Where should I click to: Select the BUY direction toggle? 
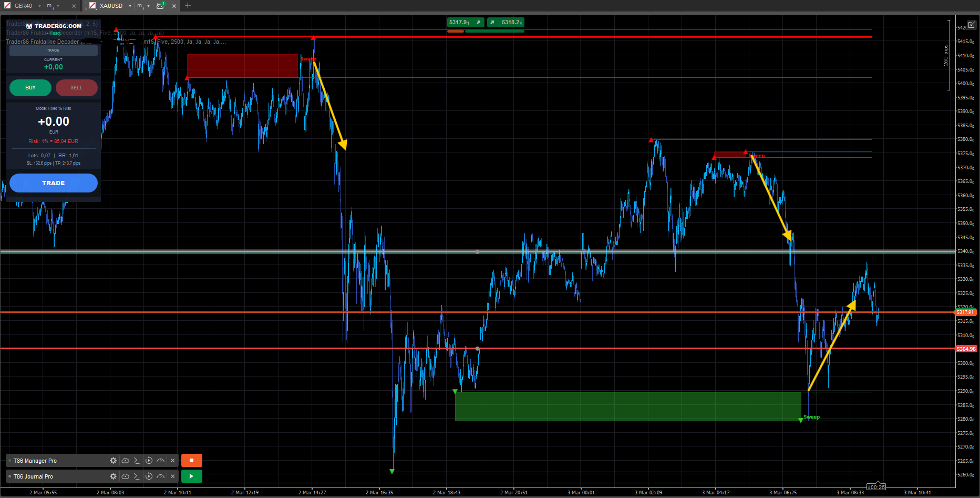tap(30, 88)
